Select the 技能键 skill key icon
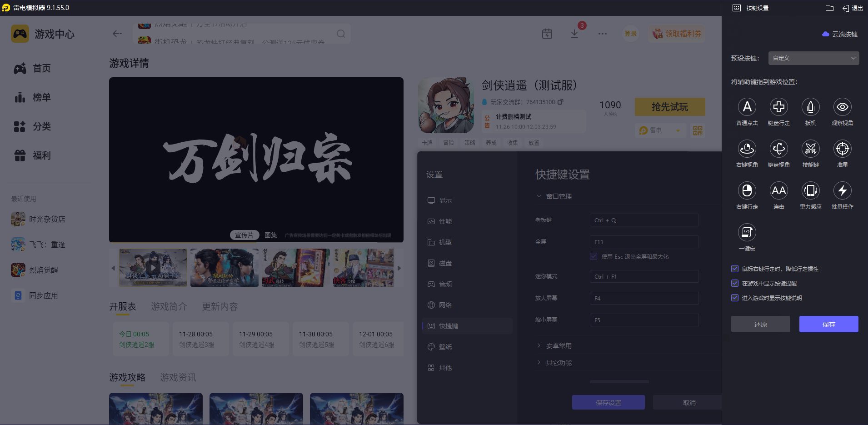The image size is (868, 425). [810, 149]
